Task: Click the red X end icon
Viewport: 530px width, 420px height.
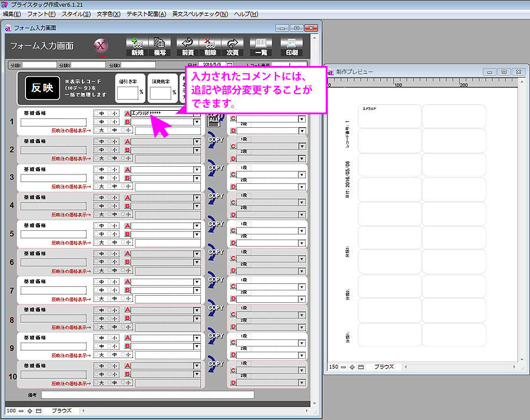Action: pyautogui.click(x=101, y=47)
